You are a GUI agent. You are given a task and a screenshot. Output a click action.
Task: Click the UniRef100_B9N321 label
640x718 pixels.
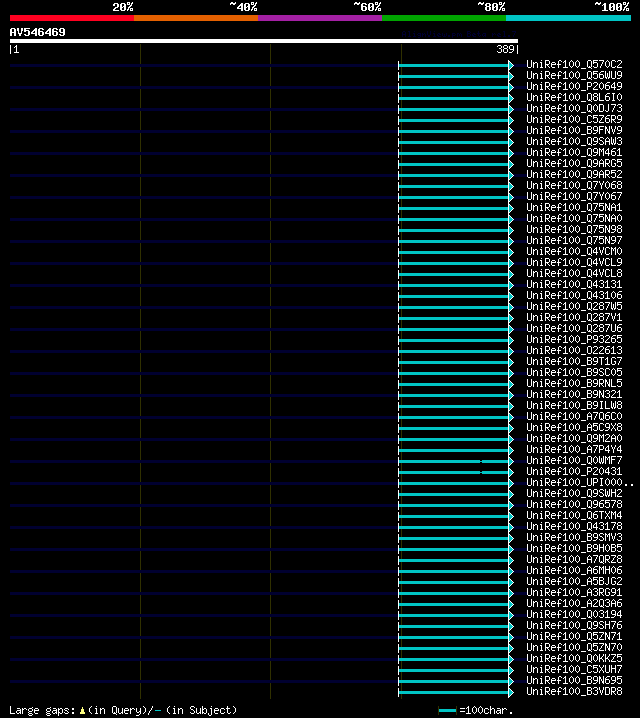point(574,394)
